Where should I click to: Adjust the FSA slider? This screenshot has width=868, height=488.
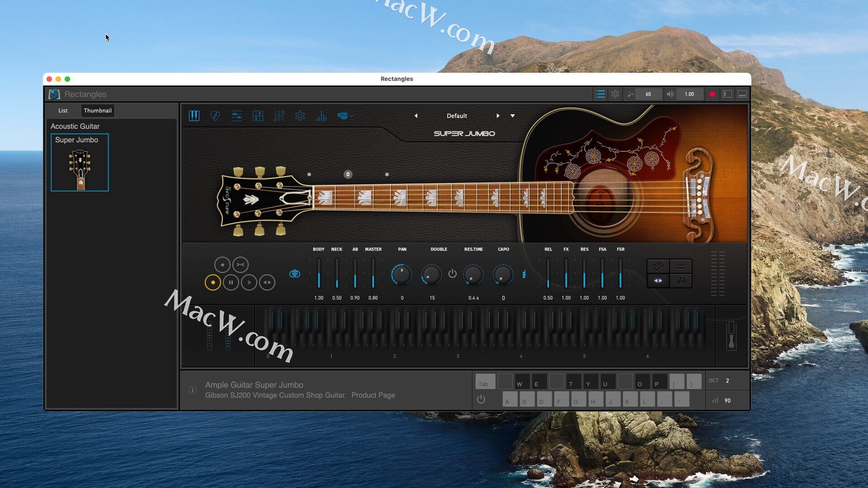pos(602,273)
